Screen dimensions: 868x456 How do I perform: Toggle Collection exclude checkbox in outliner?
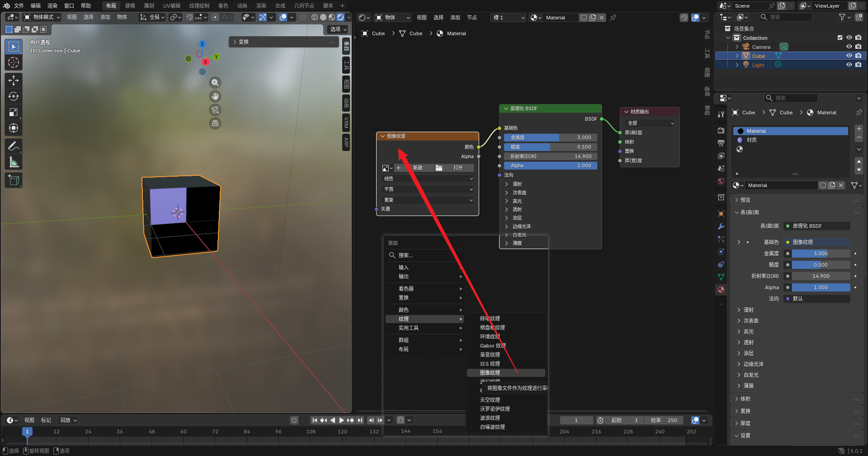pos(840,38)
